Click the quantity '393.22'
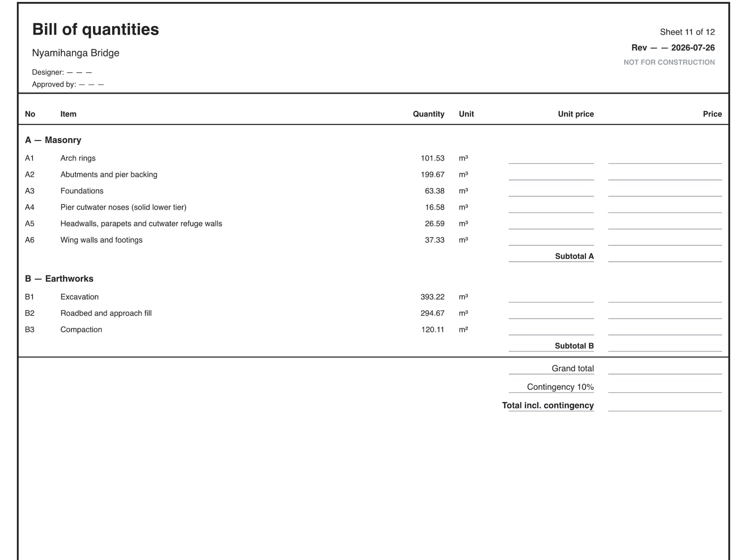The width and height of the screenshot is (747, 560). click(x=432, y=297)
